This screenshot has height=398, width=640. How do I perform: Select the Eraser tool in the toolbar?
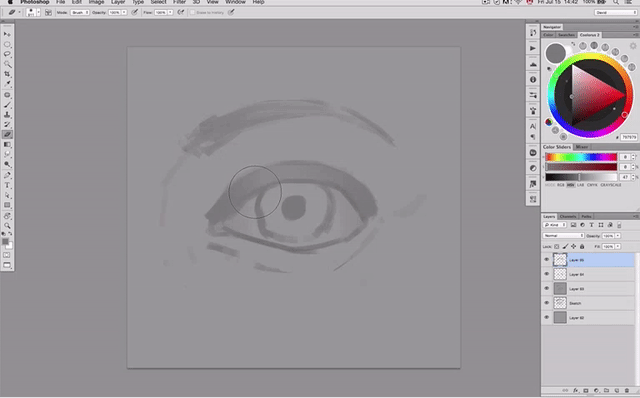coord(7,134)
